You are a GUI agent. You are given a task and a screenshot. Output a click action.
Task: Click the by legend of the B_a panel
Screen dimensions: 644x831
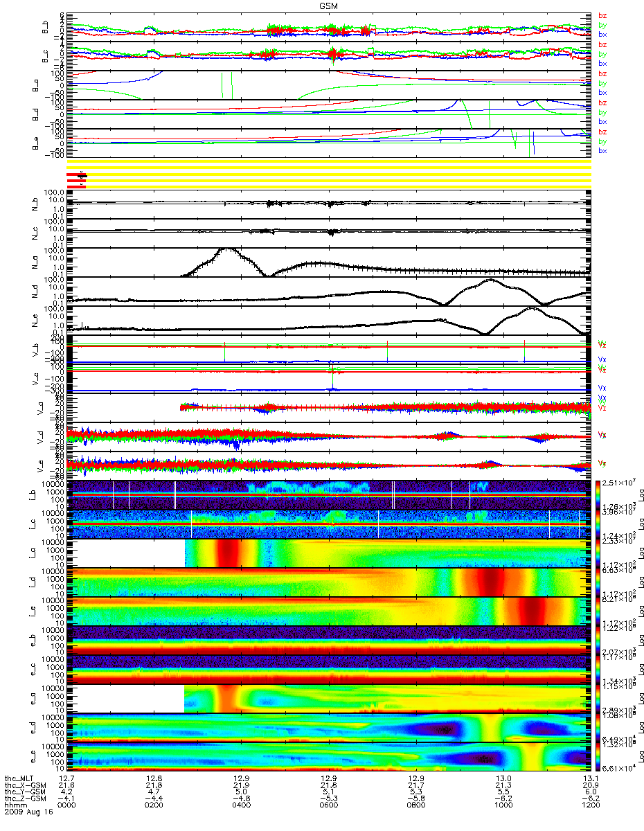pyautogui.click(x=602, y=83)
